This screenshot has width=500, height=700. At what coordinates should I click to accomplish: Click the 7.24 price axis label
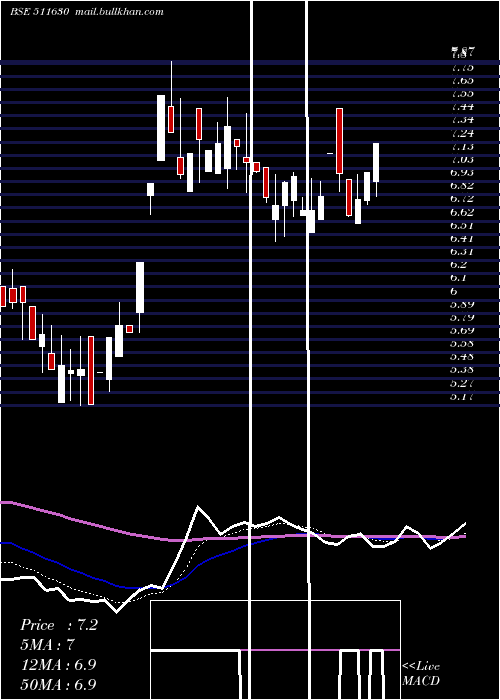pyautogui.click(x=462, y=133)
